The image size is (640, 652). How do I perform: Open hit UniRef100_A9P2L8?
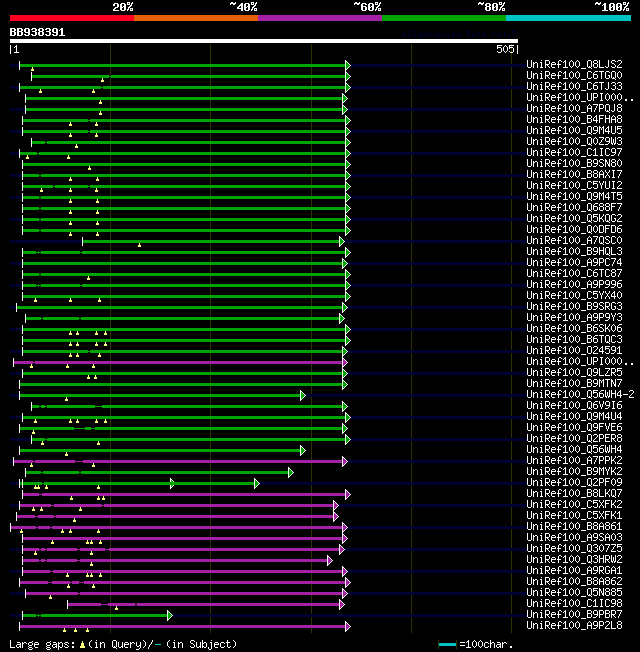click(574, 625)
